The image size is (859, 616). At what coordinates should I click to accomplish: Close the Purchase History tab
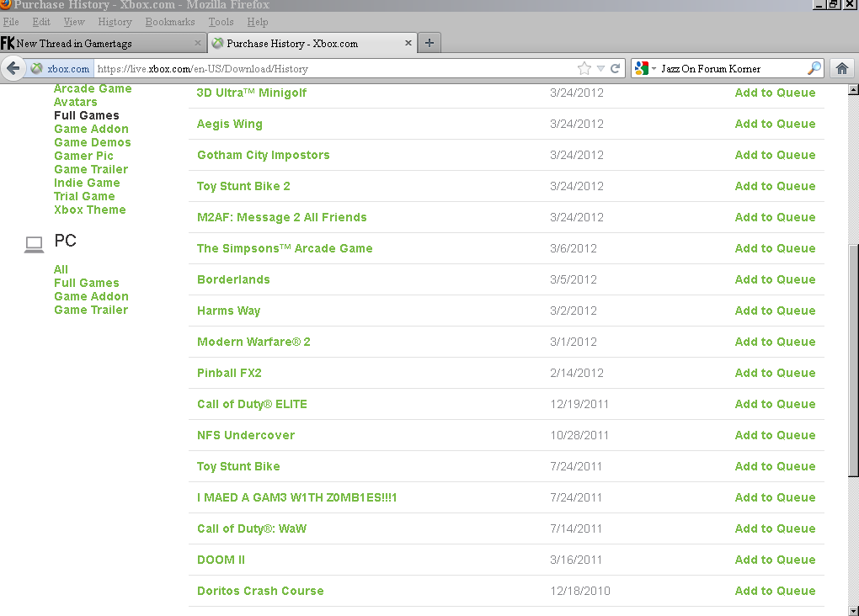[408, 43]
